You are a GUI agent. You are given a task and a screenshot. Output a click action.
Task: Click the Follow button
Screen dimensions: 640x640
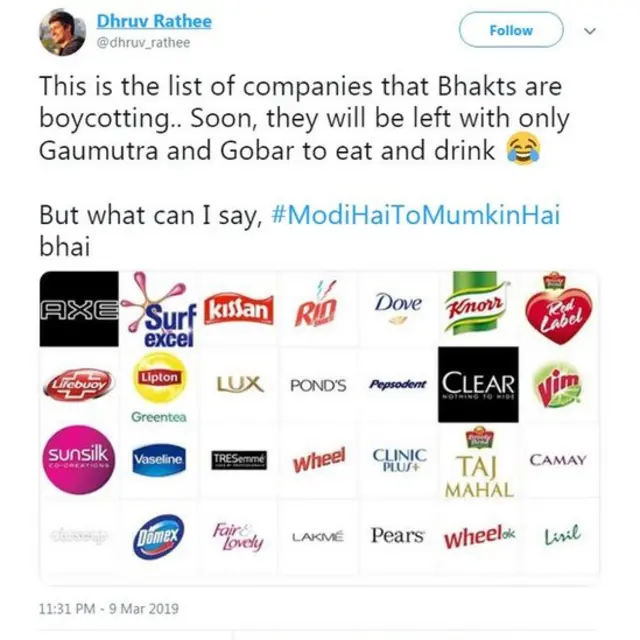pyautogui.click(x=511, y=31)
